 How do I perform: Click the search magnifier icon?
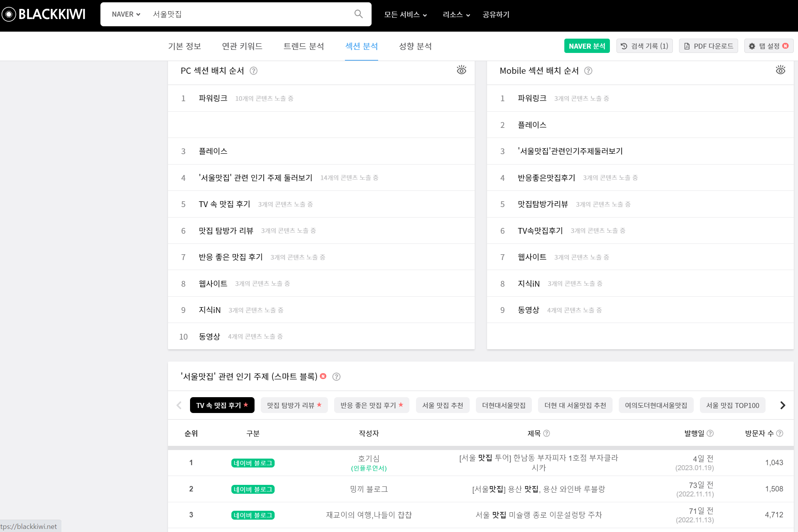coord(358,14)
